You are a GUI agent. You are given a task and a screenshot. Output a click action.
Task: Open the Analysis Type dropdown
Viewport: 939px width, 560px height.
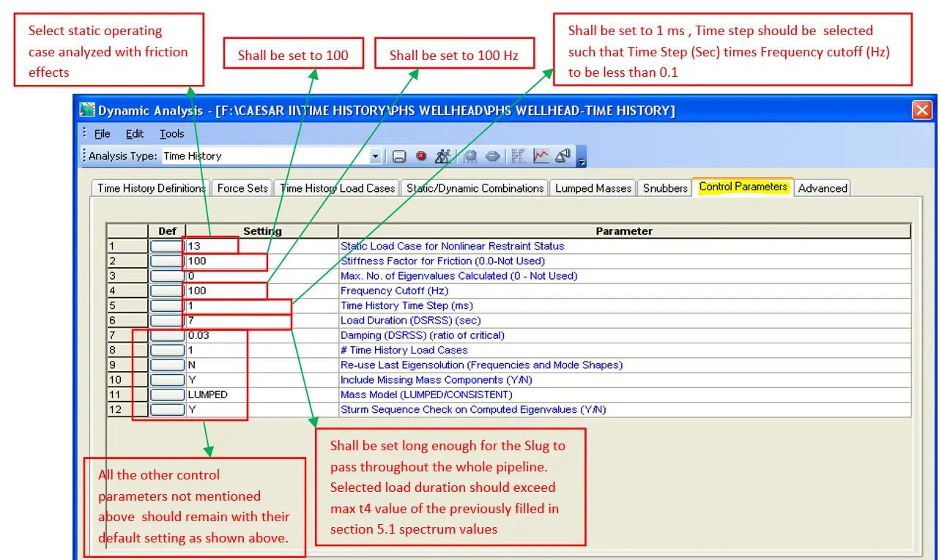(x=376, y=156)
